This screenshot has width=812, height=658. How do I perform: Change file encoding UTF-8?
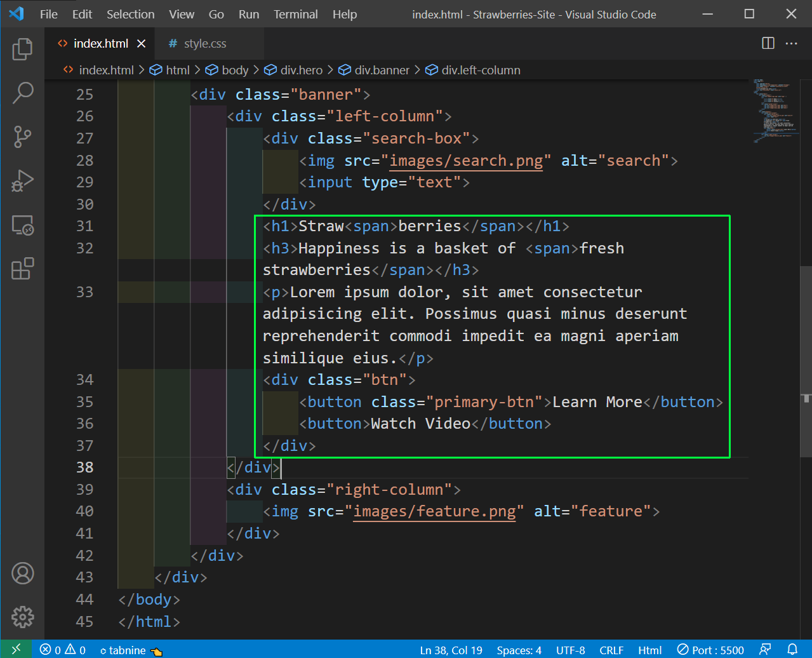[x=571, y=650]
